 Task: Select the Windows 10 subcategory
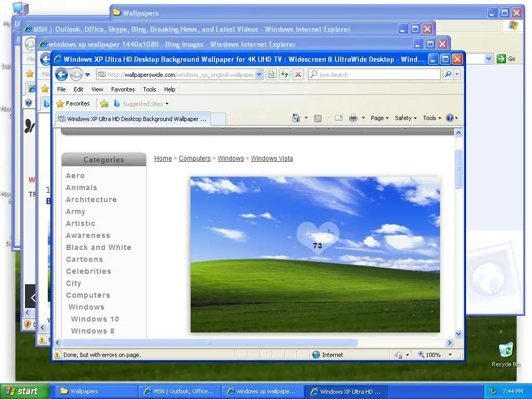tap(95, 319)
